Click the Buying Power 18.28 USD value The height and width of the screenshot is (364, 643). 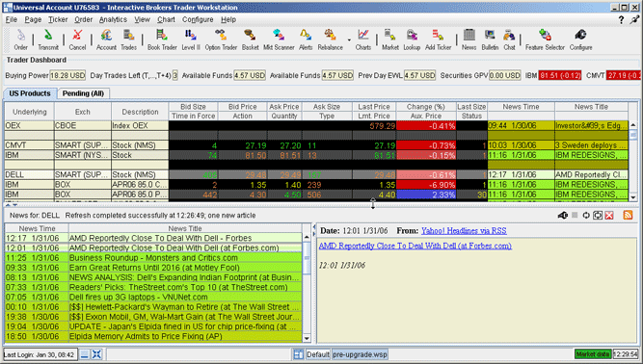click(x=67, y=75)
